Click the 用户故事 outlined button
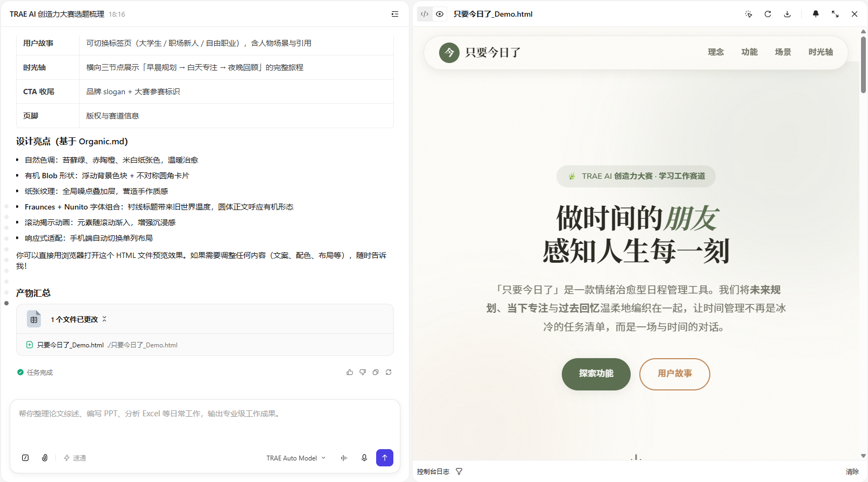868x482 pixels. point(675,374)
